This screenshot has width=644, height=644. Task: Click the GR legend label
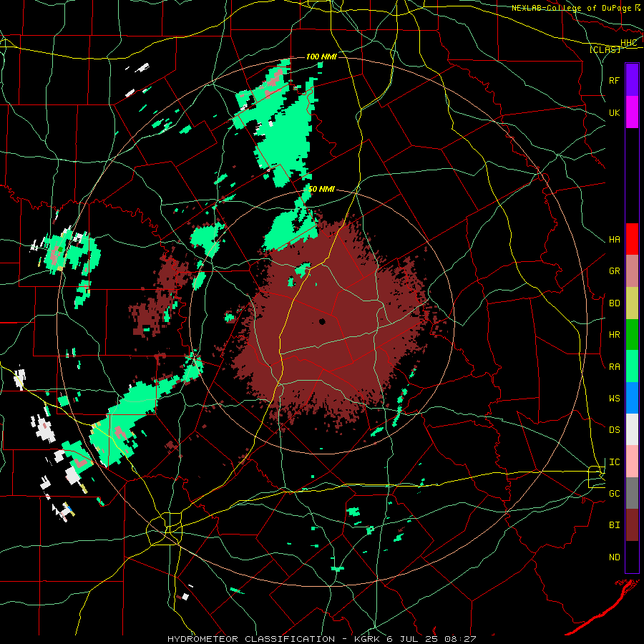pyautogui.click(x=615, y=271)
